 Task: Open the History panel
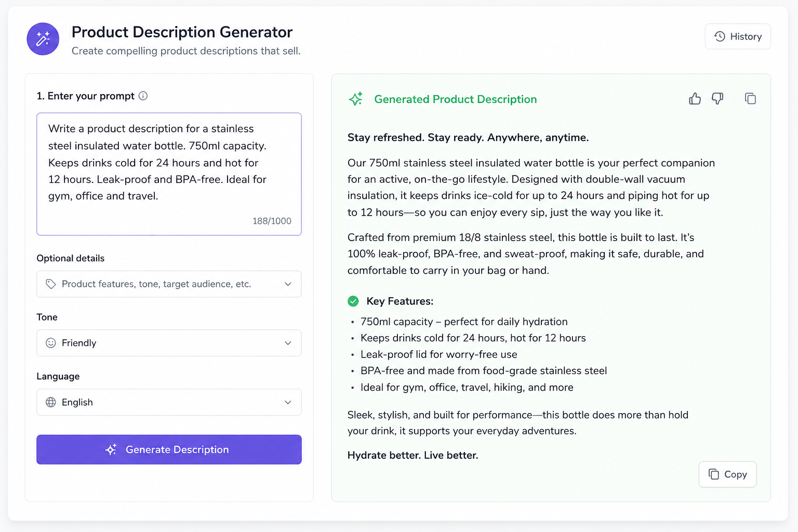point(738,36)
